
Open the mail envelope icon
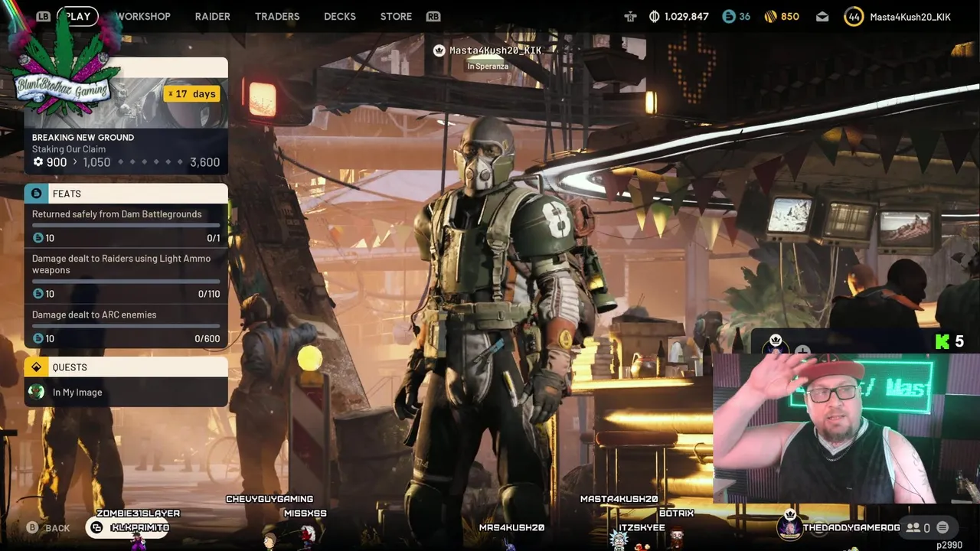pyautogui.click(x=822, y=16)
